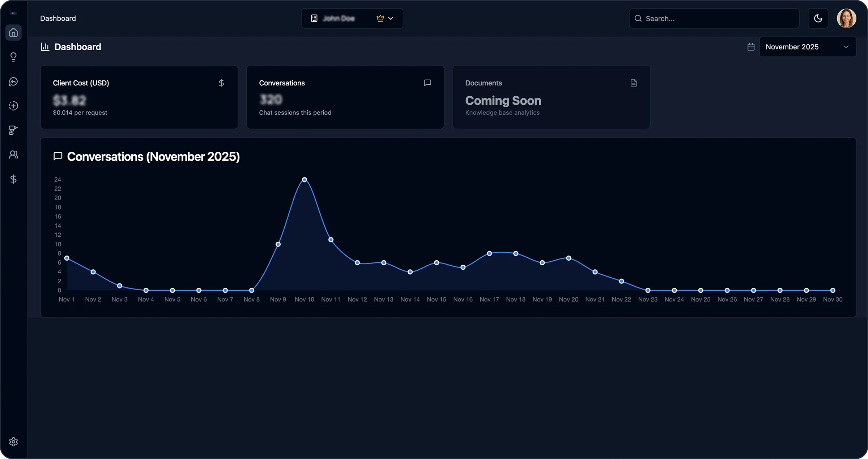
Task: Open the lightbulb ideas section in sidebar
Action: pyautogui.click(x=13, y=57)
